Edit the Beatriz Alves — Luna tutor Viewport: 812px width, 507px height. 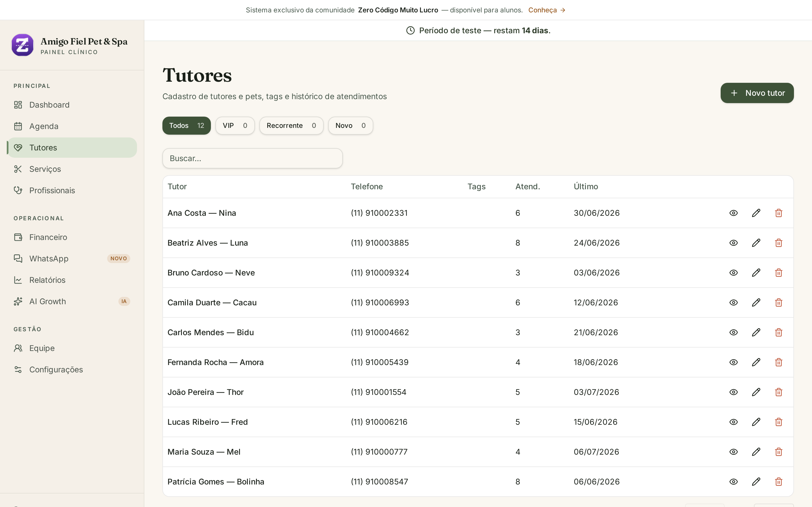(756, 243)
